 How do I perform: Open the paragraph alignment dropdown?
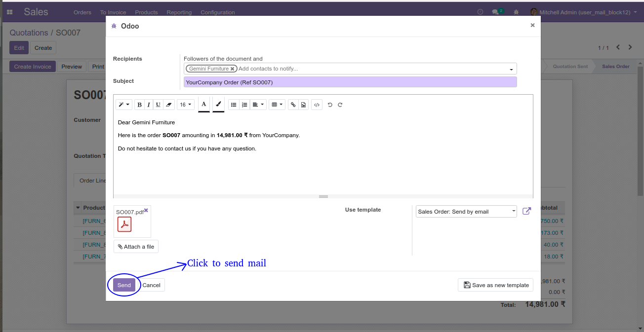tap(258, 105)
